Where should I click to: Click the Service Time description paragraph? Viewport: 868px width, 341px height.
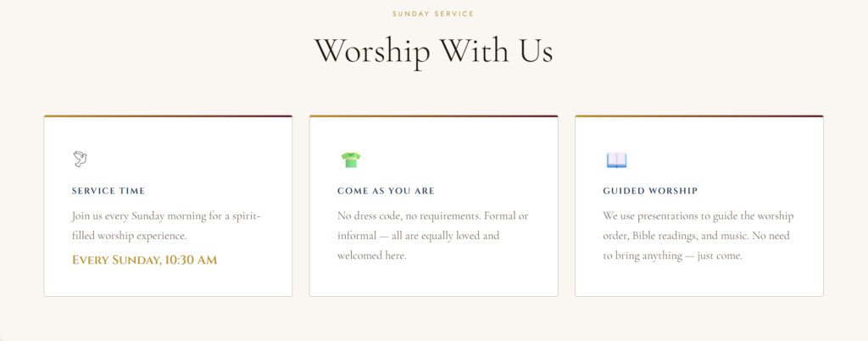pyautogui.click(x=166, y=226)
